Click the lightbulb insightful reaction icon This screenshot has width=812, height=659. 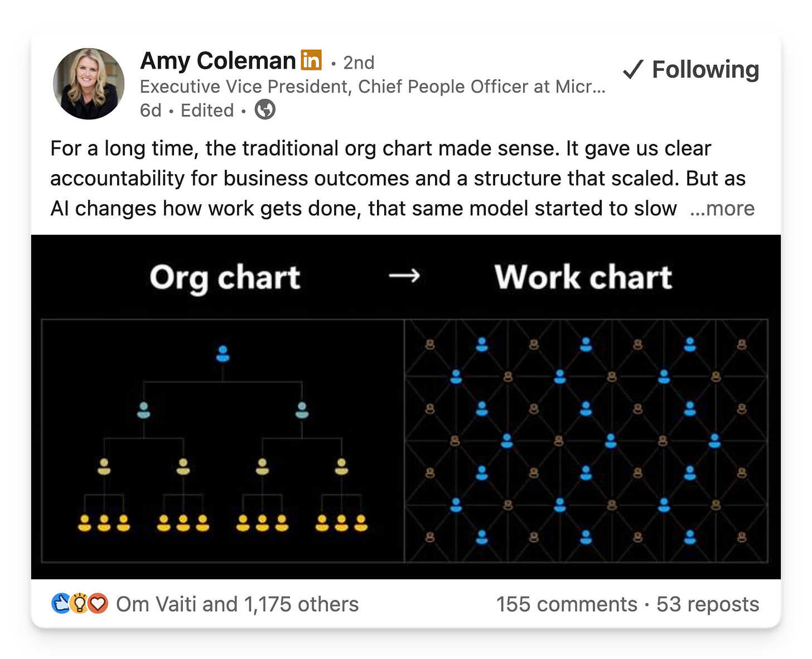pyautogui.click(x=79, y=603)
